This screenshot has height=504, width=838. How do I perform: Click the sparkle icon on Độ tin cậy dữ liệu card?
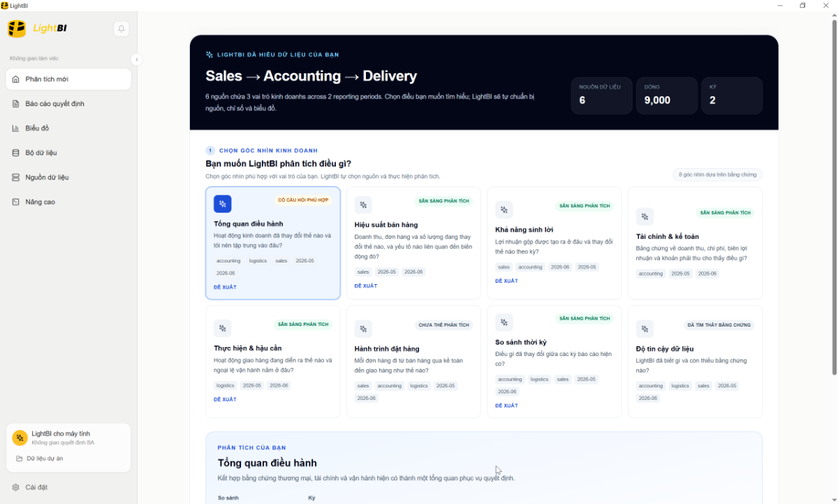[645, 329]
